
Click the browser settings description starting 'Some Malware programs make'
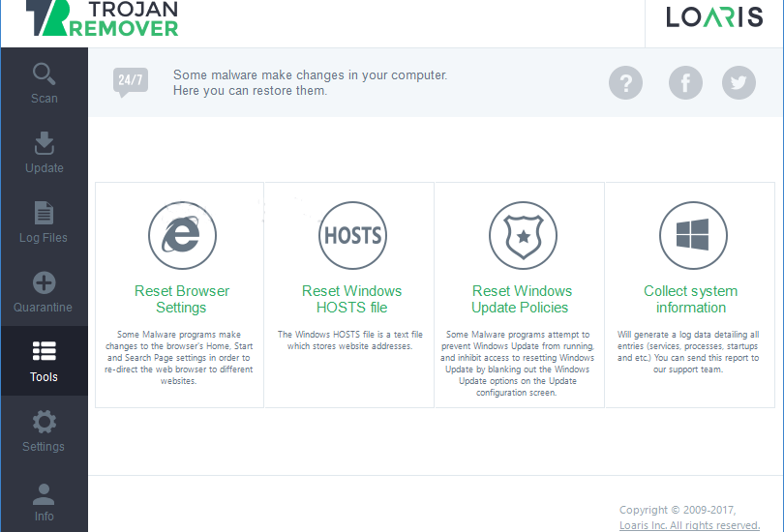[178, 358]
